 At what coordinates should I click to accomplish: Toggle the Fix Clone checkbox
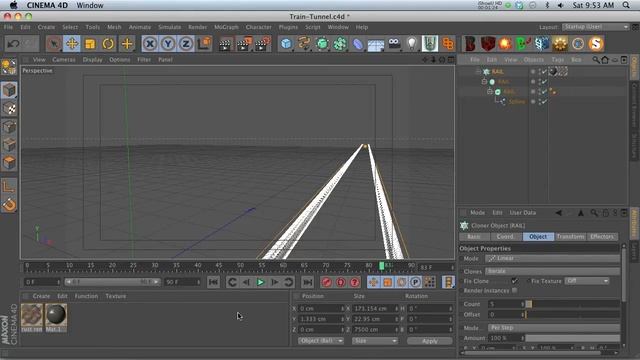click(x=514, y=281)
